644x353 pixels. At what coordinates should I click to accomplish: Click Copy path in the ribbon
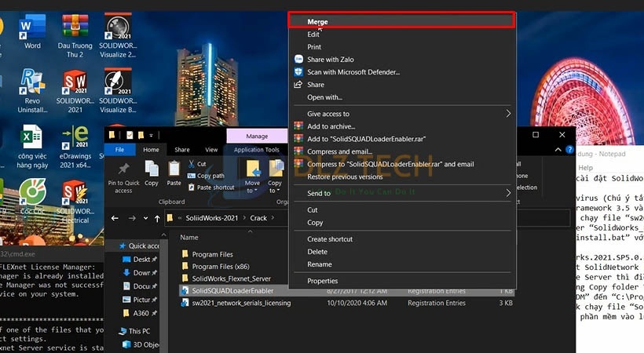(x=207, y=176)
